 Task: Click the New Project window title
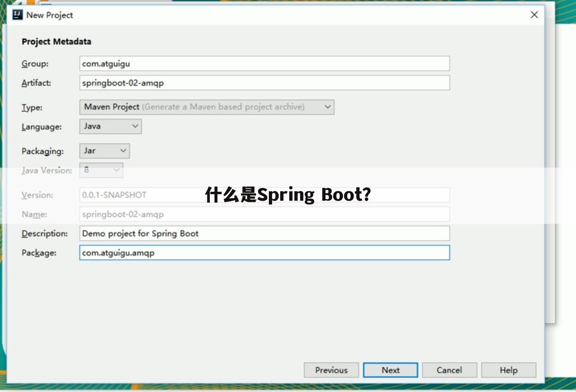(x=50, y=15)
